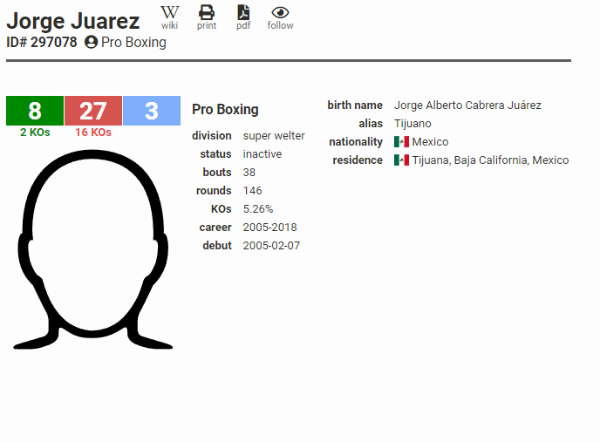Click the follow eye icon
Image resolution: width=600 pixels, height=442 pixels.
click(x=280, y=13)
